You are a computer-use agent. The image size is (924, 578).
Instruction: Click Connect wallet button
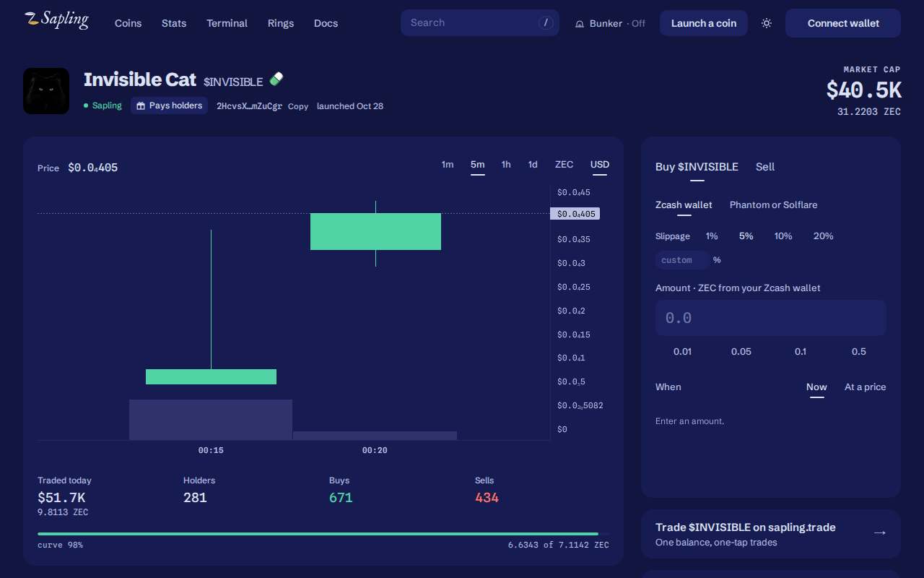tap(843, 23)
